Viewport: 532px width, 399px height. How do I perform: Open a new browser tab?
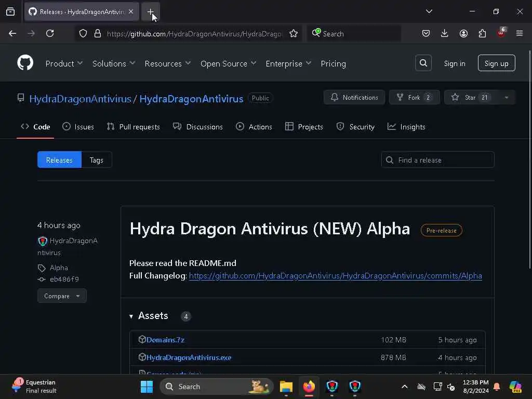(x=150, y=12)
